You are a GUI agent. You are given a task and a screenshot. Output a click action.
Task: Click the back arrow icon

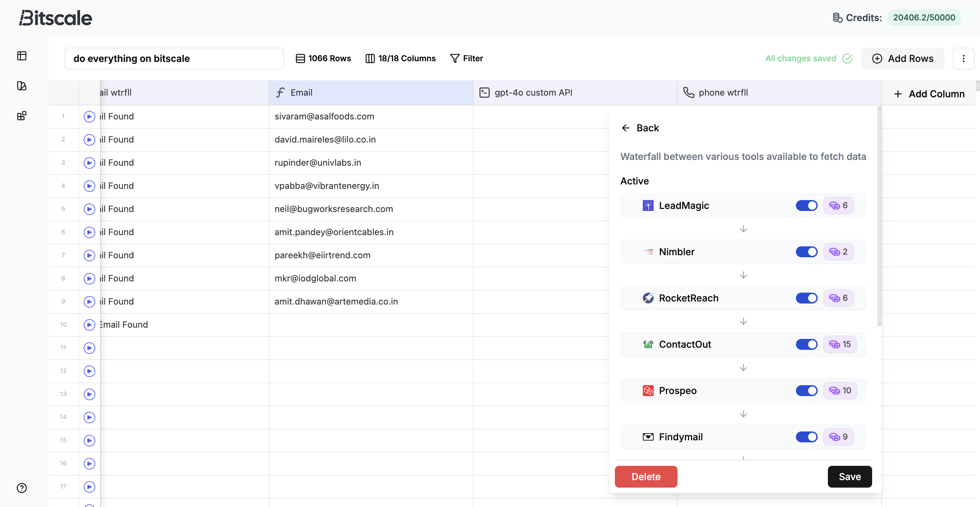coord(625,128)
